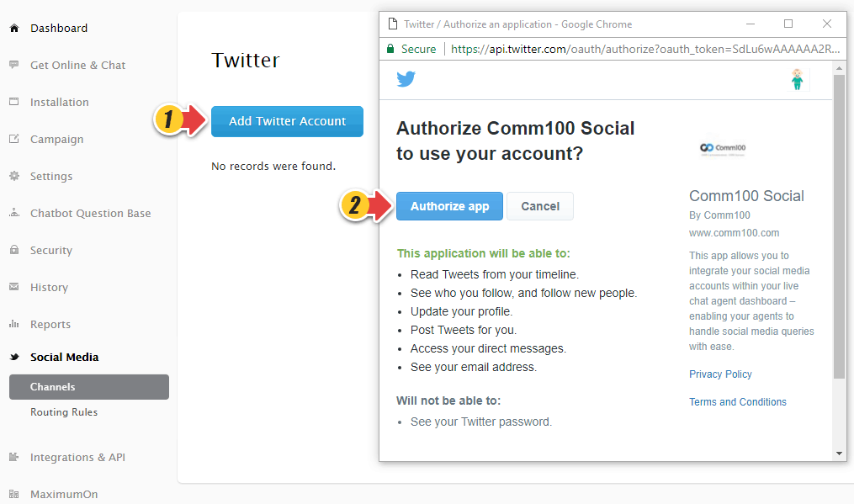The height and width of the screenshot is (504, 854).
Task: Click the Secure padlock icon in address bar
Action: [x=390, y=49]
